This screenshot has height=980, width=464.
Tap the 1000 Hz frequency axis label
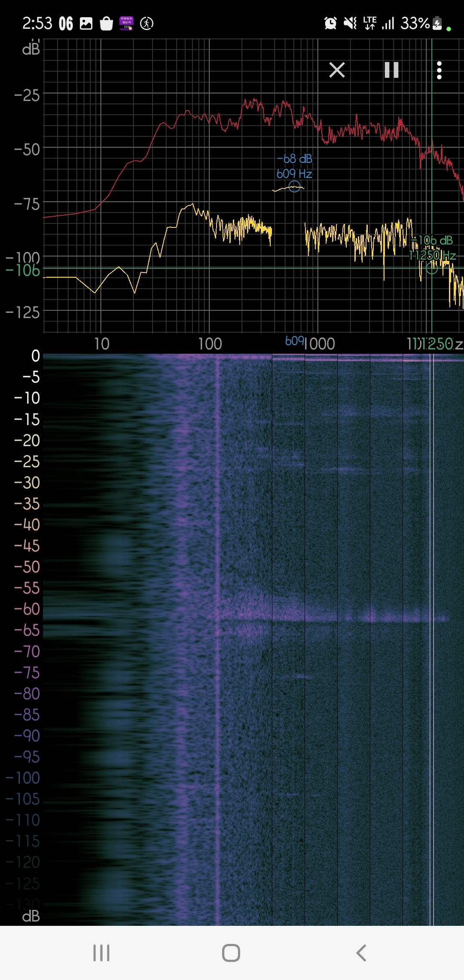pyautogui.click(x=320, y=344)
